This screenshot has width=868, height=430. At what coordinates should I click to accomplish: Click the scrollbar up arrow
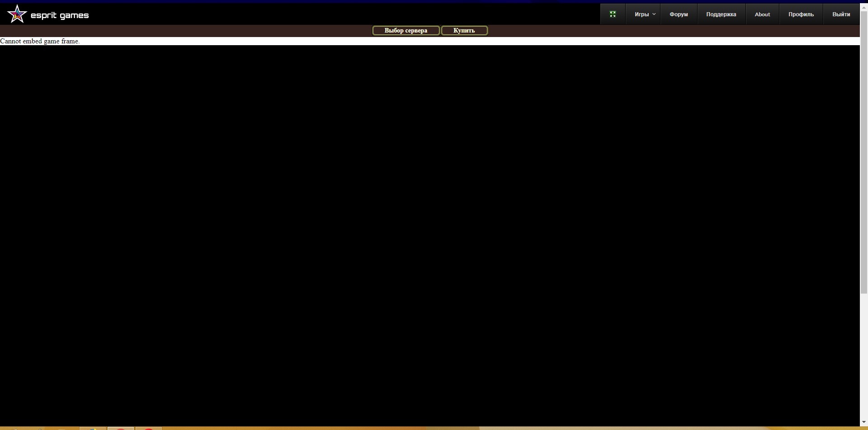863,7
